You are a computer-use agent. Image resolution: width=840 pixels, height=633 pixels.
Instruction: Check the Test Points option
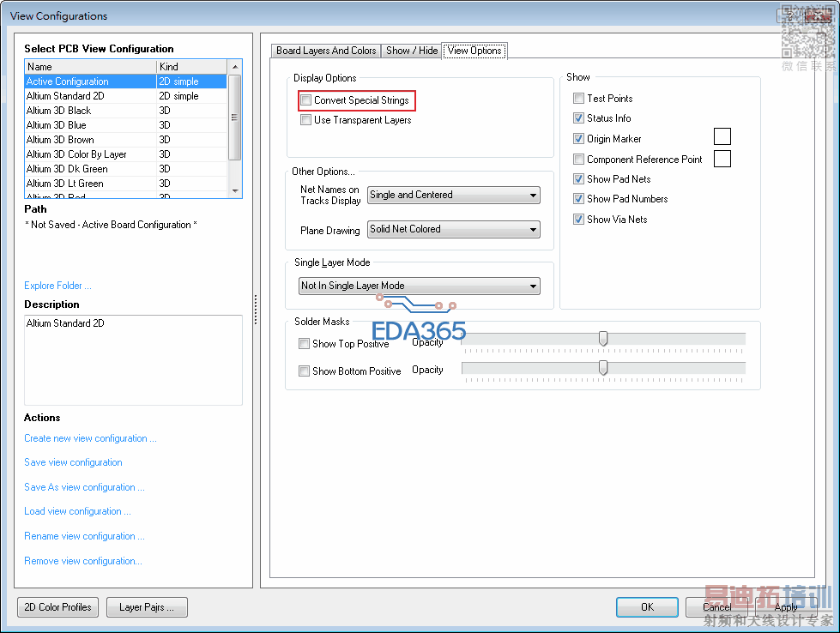pos(578,99)
